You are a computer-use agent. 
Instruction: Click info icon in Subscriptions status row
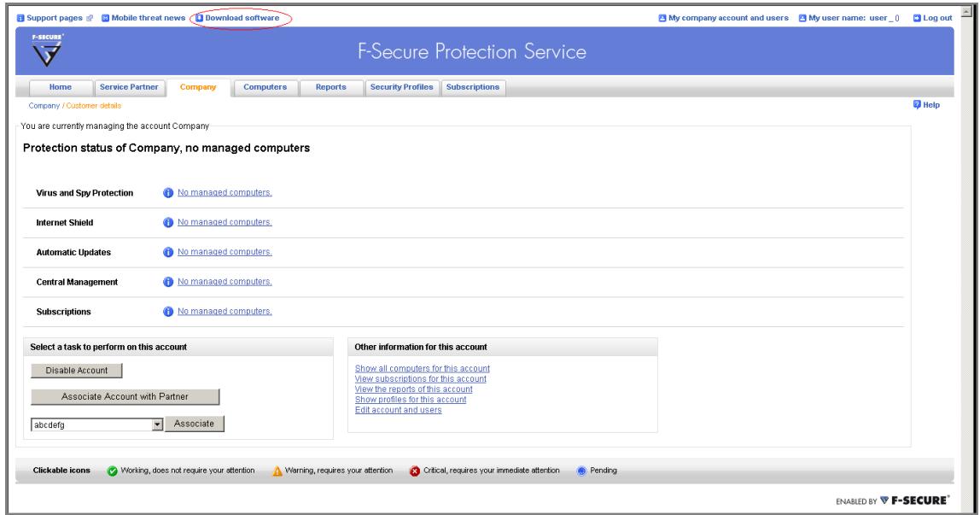(x=168, y=312)
